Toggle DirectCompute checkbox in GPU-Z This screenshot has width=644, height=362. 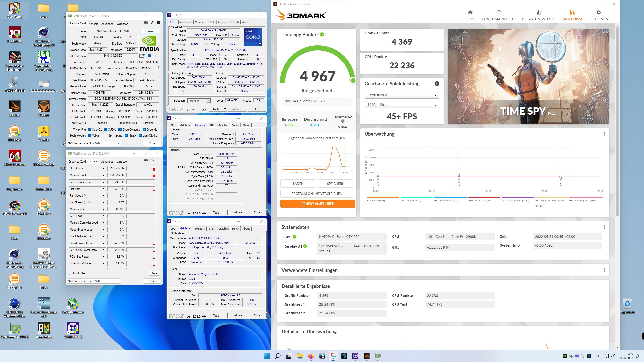[x=120, y=130]
